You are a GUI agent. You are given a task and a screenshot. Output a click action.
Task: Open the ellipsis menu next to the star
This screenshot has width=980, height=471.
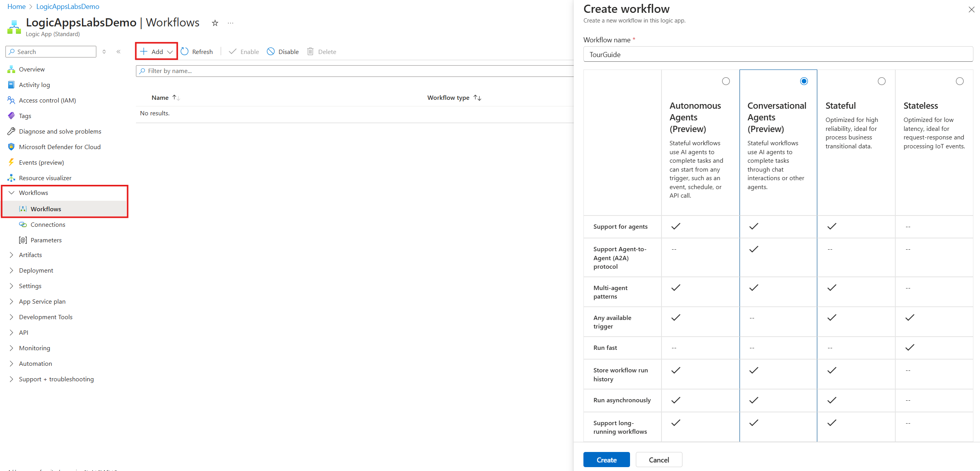[230, 23]
